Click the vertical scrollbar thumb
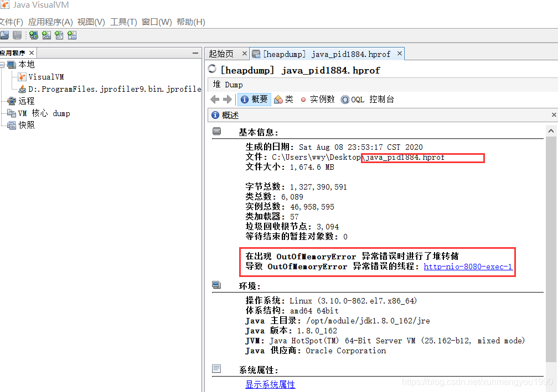Image resolution: width=558 pixels, height=392 pixels. tap(551, 249)
